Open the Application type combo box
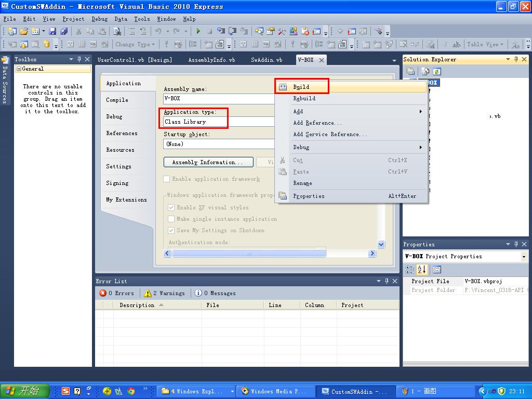The height and width of the screenshot is (399, 532). tap(219, 122)
